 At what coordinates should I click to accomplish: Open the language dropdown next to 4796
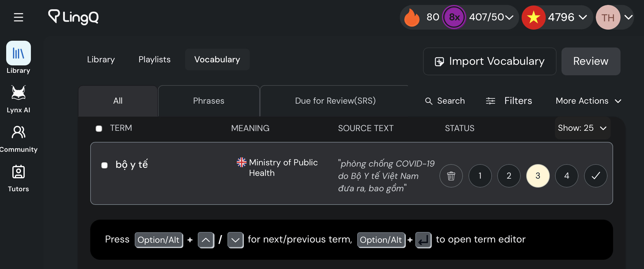[583, 17]
